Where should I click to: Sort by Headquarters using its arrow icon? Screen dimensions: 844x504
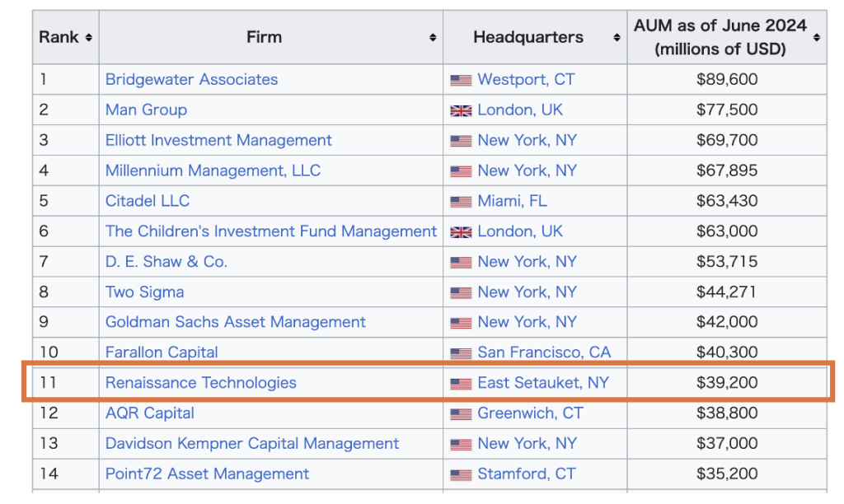click(x=617, y=37)
